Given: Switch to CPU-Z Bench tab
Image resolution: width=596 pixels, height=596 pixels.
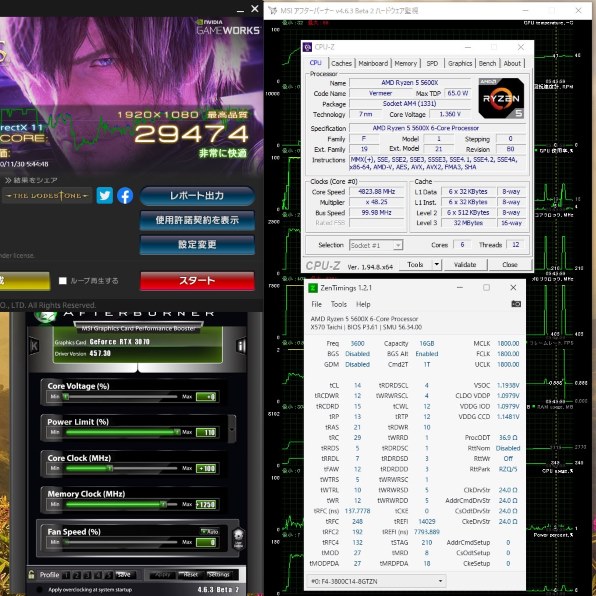Looking at the screenshot, I should pos(487,63).
